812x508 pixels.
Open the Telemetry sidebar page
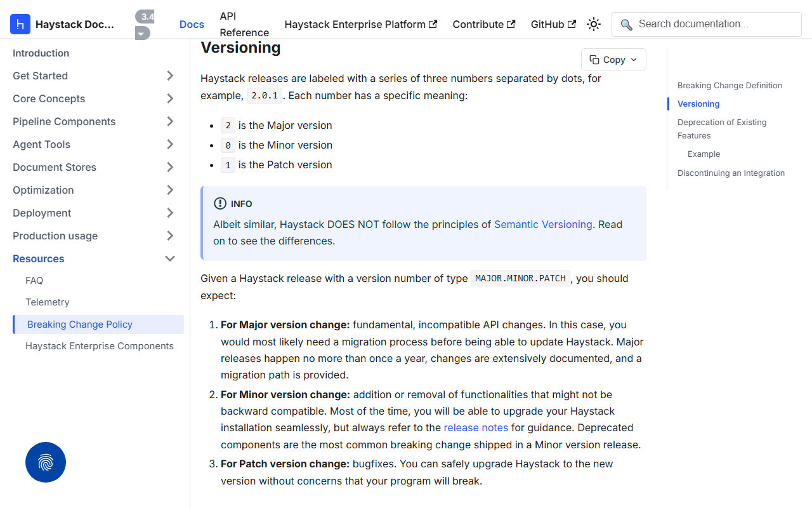click(x=48, y=302)
